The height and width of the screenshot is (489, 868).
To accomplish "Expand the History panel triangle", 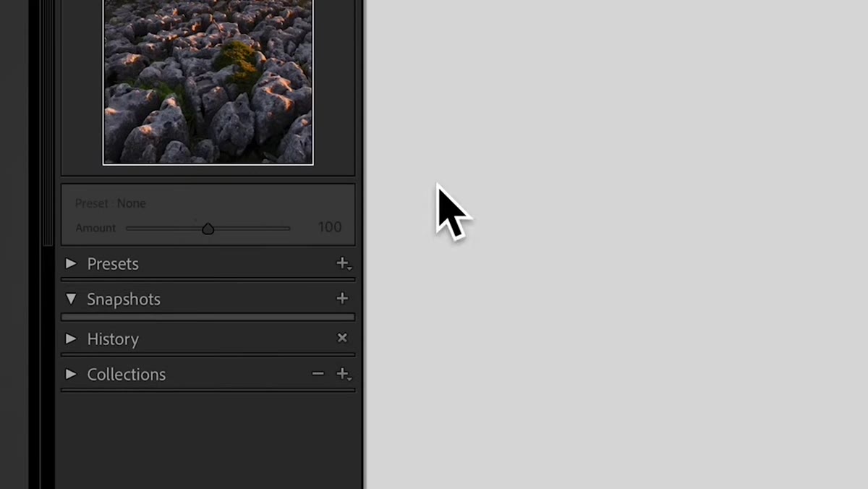I will tap(71, 339).
